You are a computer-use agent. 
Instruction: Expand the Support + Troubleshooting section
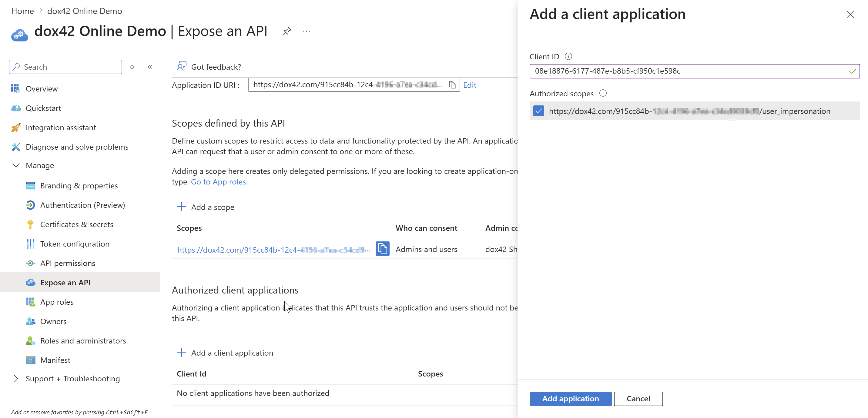[x=15, y=379]
